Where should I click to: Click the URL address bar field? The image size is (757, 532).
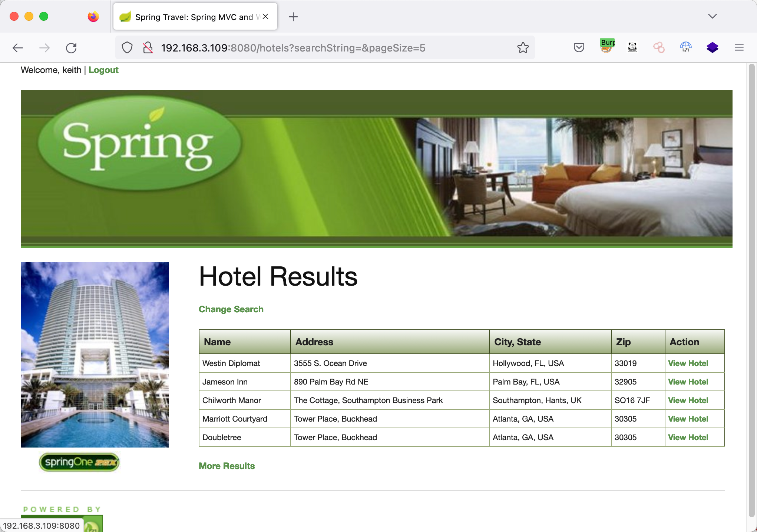pos(293,48)
